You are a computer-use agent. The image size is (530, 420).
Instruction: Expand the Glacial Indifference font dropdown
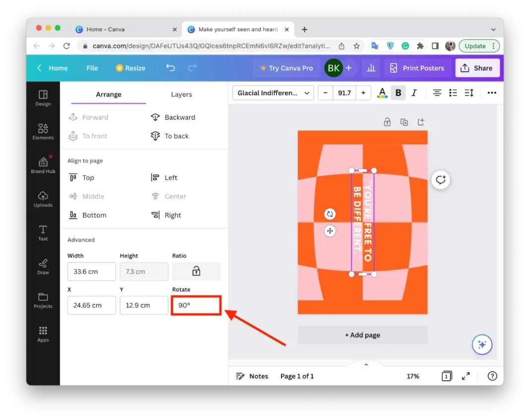pyautogui.click(x=273, y=93)
